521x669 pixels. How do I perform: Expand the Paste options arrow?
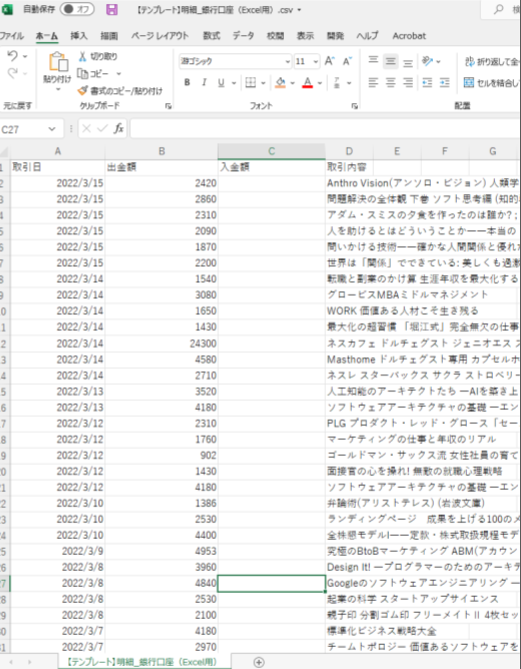tap(58, 89)
